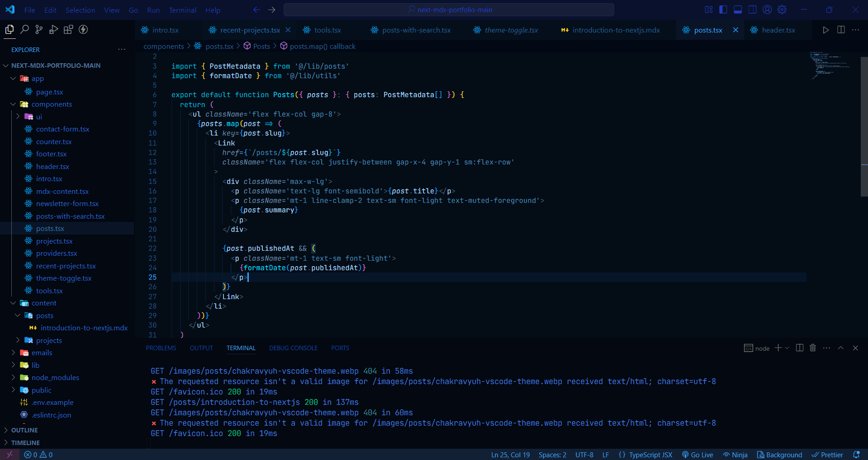Screen dimensions: 868x460
Task: Toggle bottom panel visibility
Action: [738, 9]
